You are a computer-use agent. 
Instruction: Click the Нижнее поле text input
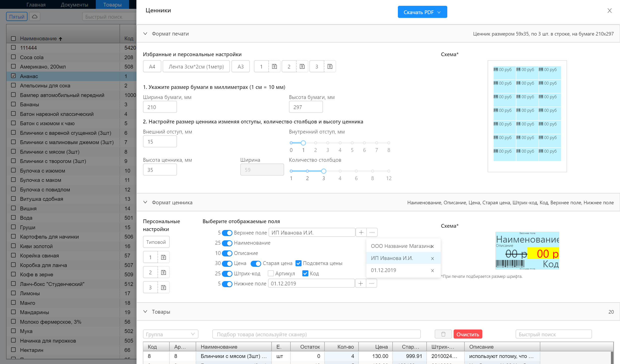coord(311,283)
